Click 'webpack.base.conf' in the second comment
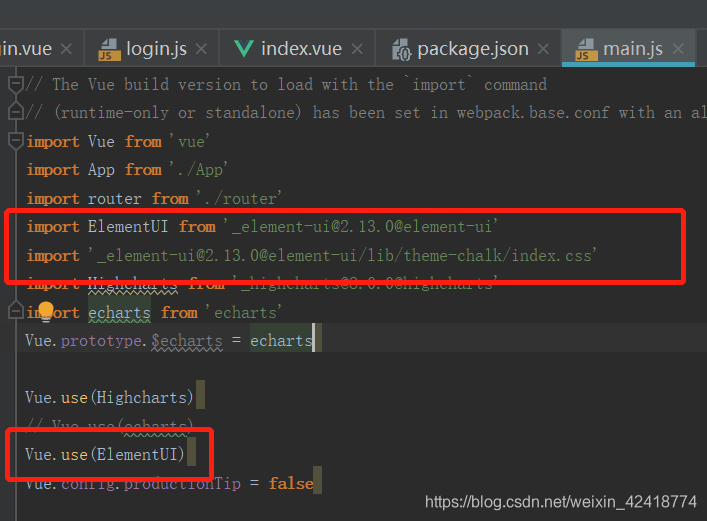Image resolution: width=707 pixels, height=521 pixels. (x=533, y=112)
